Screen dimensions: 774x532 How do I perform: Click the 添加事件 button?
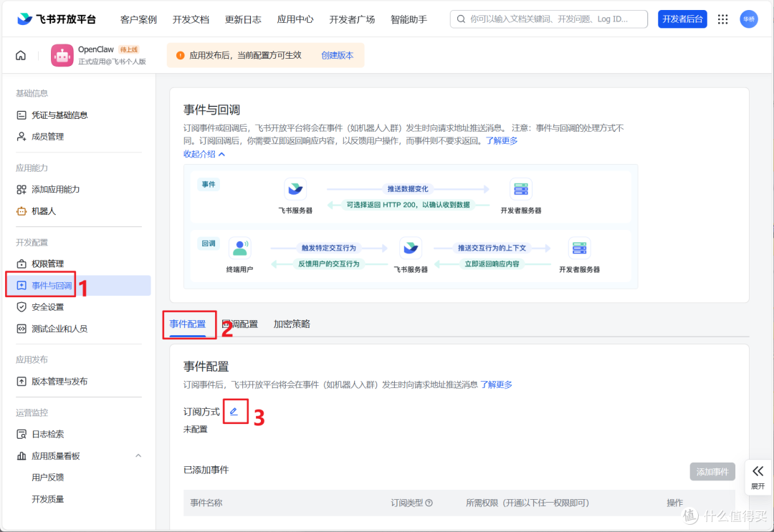712,472
